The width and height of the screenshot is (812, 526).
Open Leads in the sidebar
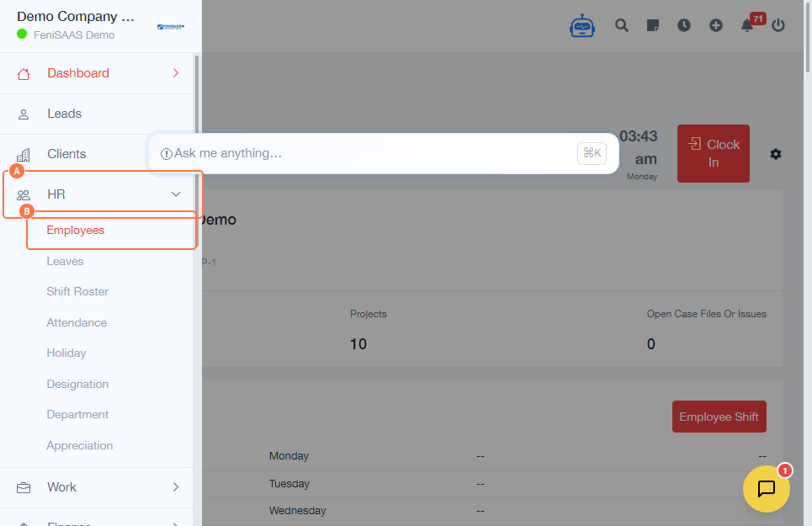click(64, 114)
